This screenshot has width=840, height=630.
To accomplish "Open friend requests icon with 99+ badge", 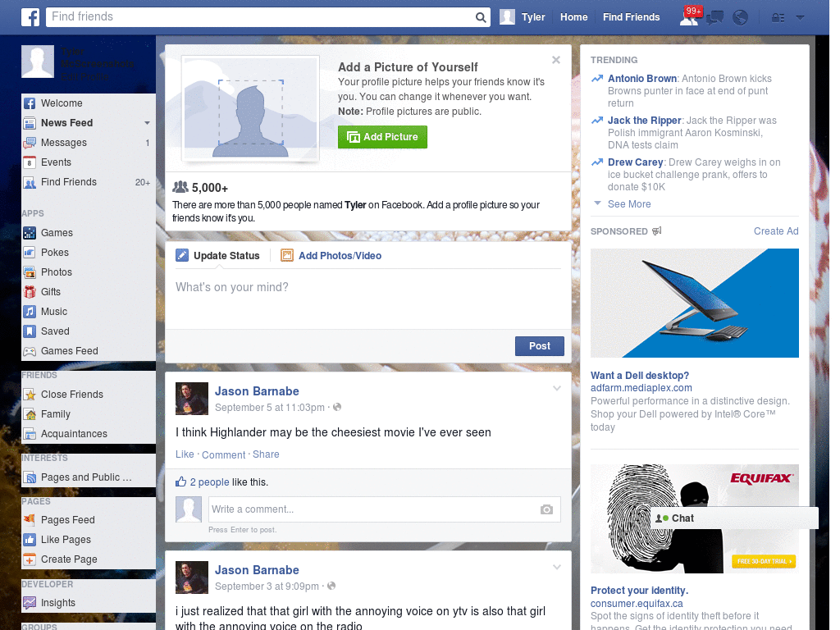I will tap(689, 17).
